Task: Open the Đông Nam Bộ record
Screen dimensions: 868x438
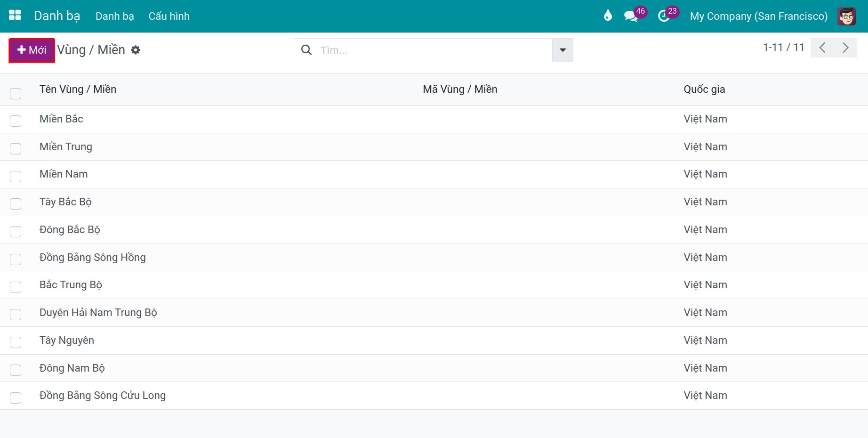Action: click(x=72, y=368)
